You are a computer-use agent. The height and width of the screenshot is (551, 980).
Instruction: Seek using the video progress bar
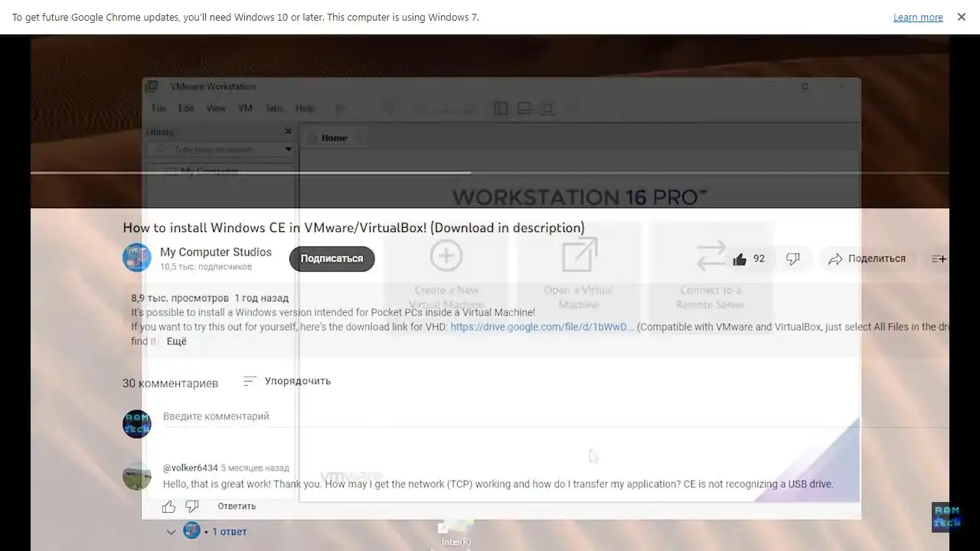490,173
